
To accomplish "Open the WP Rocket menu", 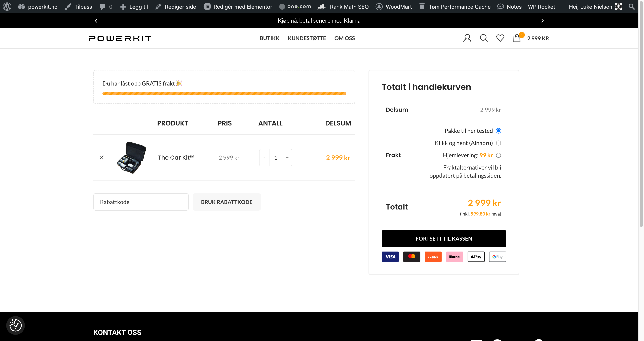I will coord(541,7).
